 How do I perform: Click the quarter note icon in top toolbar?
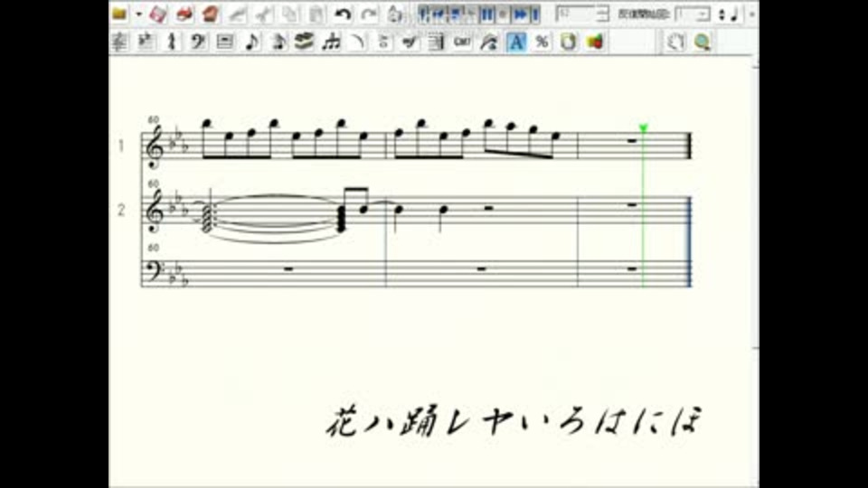coord(734,14)
